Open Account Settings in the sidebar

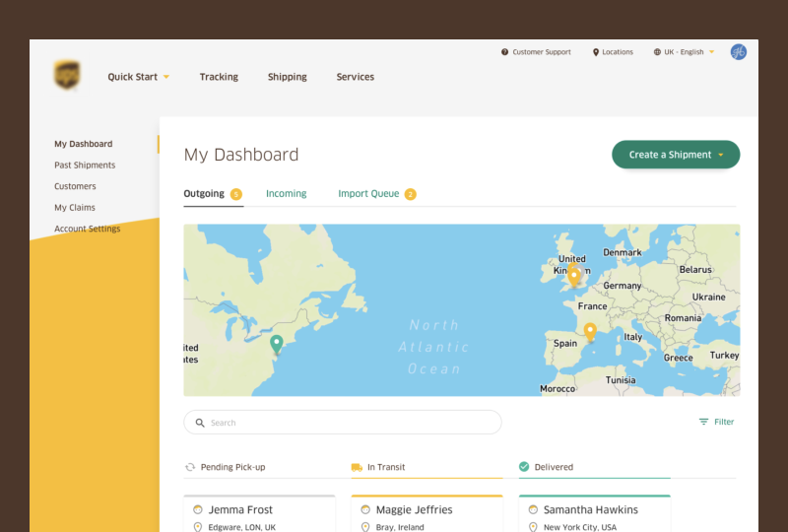pyautogui.click(x=88, y=229)
